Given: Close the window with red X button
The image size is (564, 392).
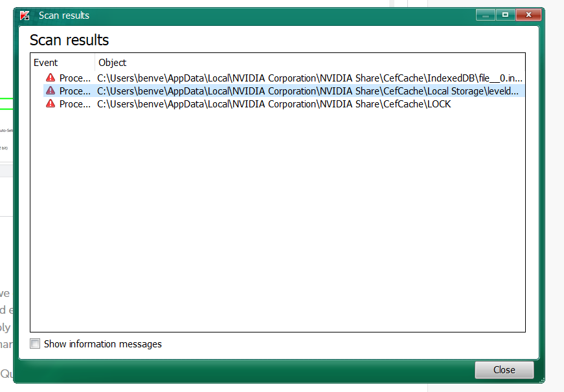Looking at the screenshot, I should pyautogui.click(x=528, y=15).
